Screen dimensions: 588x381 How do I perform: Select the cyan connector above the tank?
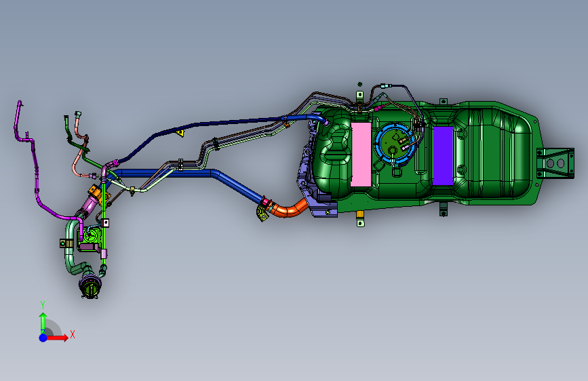[385, 86]
